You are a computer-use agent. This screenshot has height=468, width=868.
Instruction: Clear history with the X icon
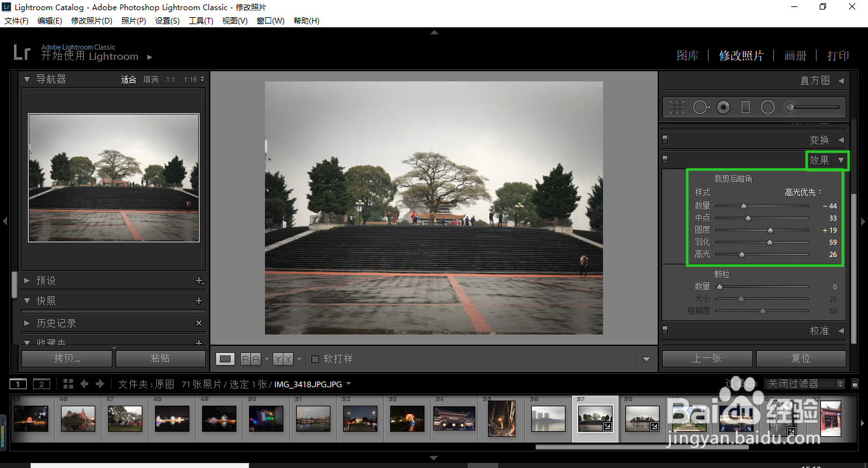[199, 323]
